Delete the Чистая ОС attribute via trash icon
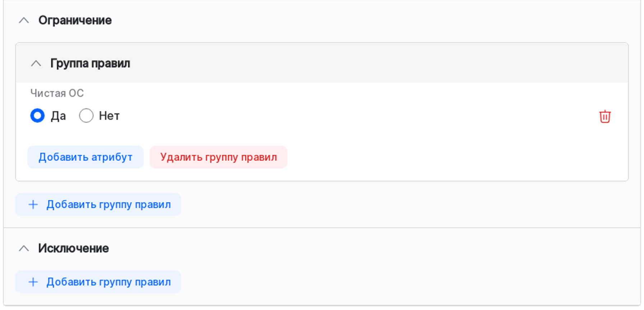 [605, 117]
